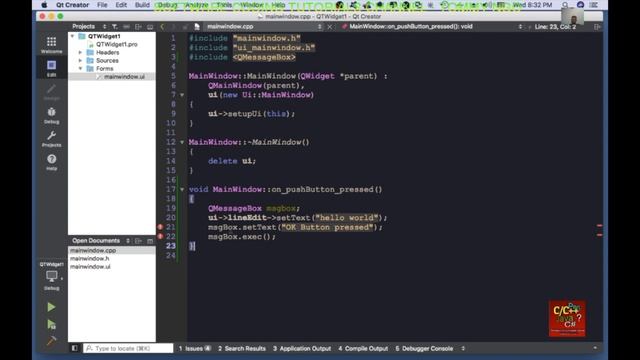Image resolution: width=640 pixels, height=360 pixels.
Task: Toggle the breakpoint on line 21
Action: click(x=160, y=227)
